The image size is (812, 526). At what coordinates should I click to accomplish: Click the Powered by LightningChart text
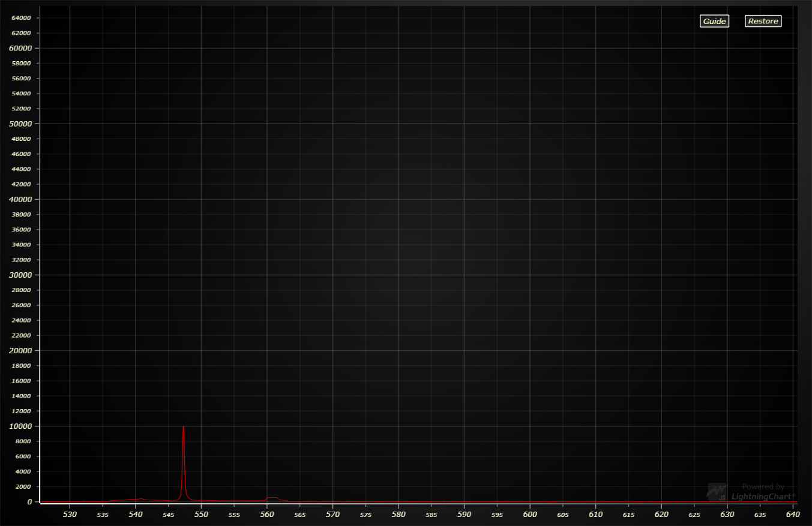click(x=763, y=492)
